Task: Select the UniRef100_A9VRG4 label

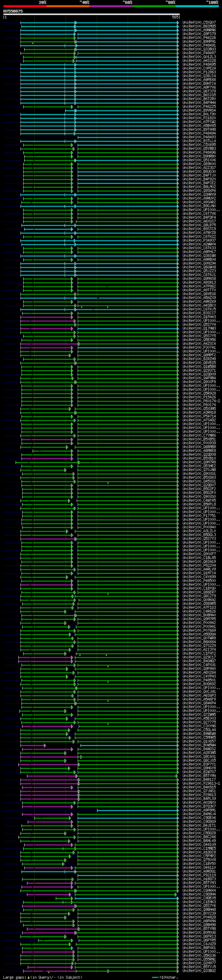Action: [x=199, y=110]
